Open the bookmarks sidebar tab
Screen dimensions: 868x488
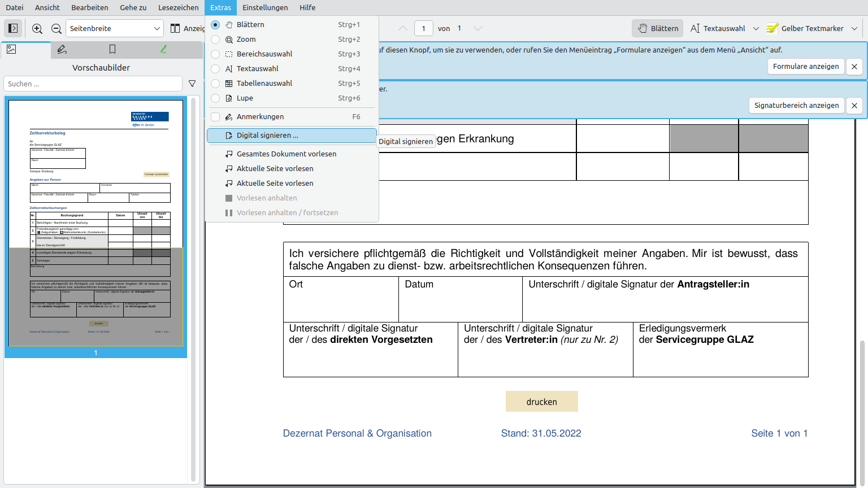[x=112, y=50]
